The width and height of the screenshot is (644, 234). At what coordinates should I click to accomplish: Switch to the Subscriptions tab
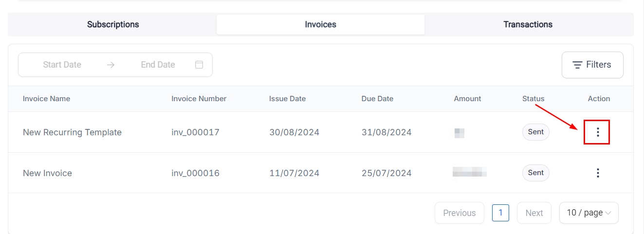(x=113, y=24)
